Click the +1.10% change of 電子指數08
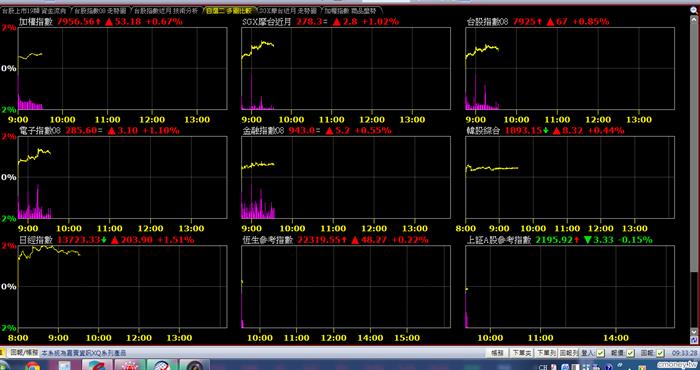Viewport: 700px width, 370px height. coord(162,130)
